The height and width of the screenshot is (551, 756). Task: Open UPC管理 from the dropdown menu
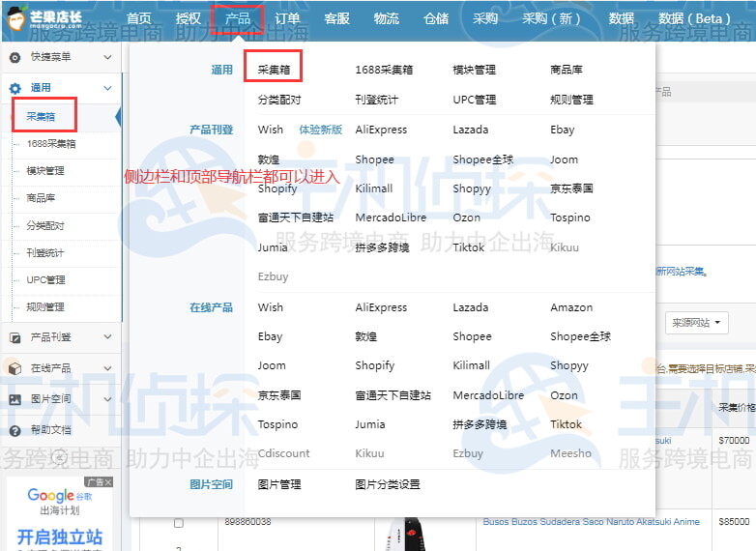[x=475, y=100]
